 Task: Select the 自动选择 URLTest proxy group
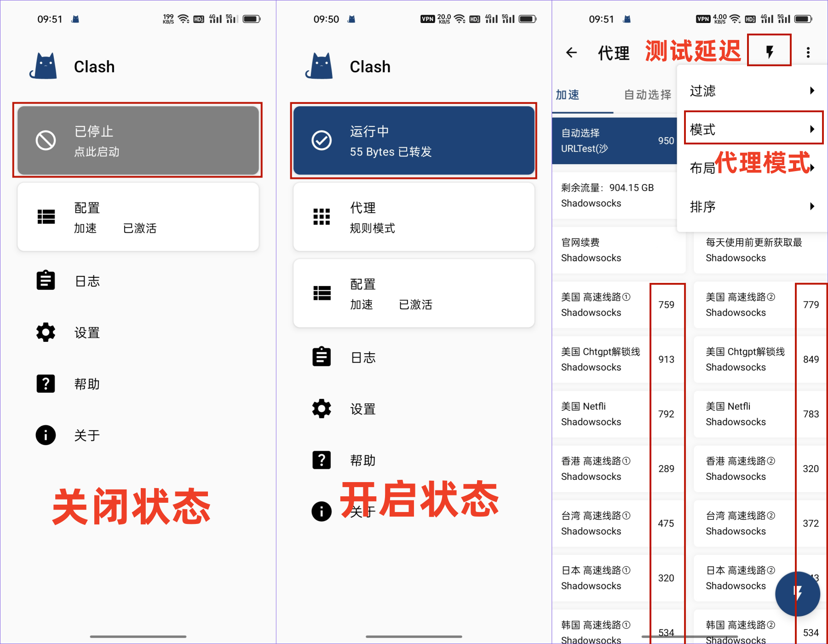click(x=612, y=140)
